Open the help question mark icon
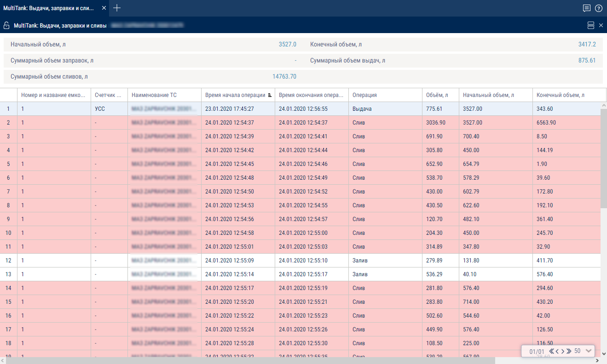 click(x=599, y=8)
